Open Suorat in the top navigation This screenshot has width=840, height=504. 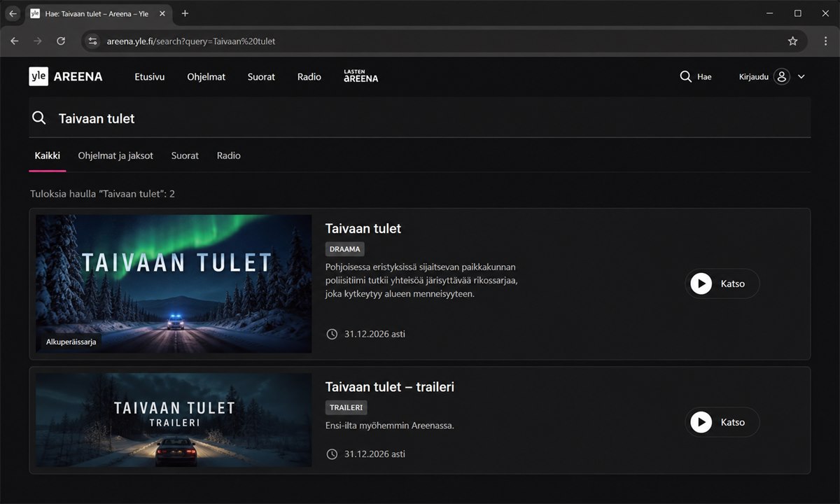pyautogui.click(x=261, y=77)
